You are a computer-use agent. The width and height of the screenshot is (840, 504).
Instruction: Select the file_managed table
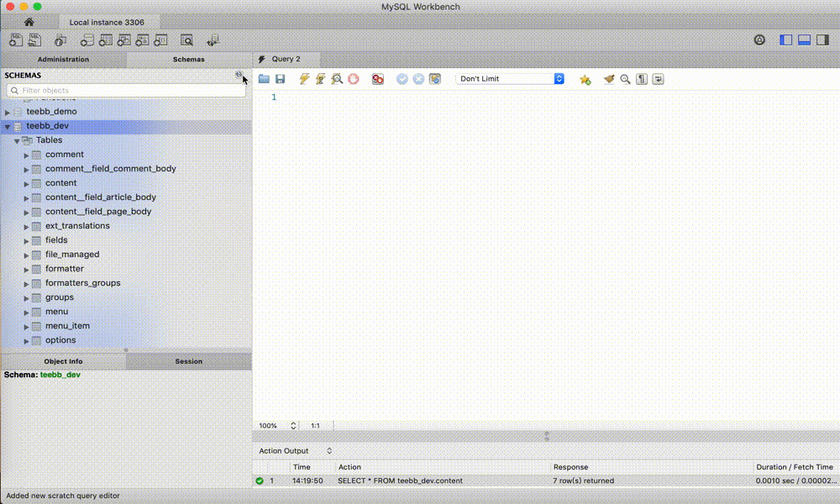72,255
